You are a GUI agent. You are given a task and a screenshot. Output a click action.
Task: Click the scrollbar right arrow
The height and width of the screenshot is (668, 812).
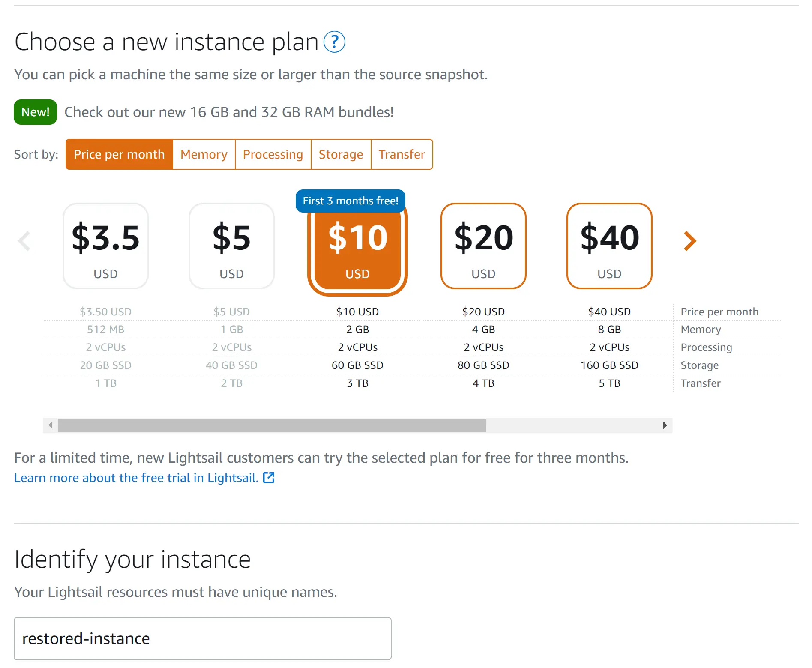(x=665, y=425)
